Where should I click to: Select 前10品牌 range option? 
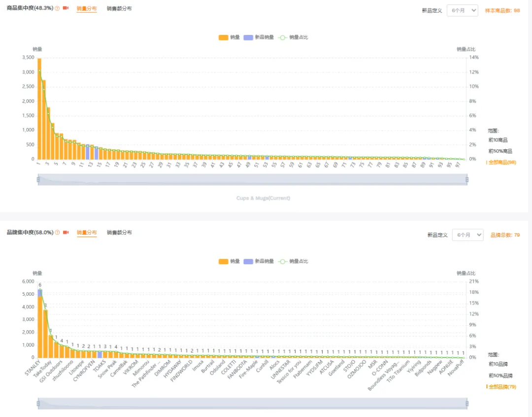coord(498,364)
